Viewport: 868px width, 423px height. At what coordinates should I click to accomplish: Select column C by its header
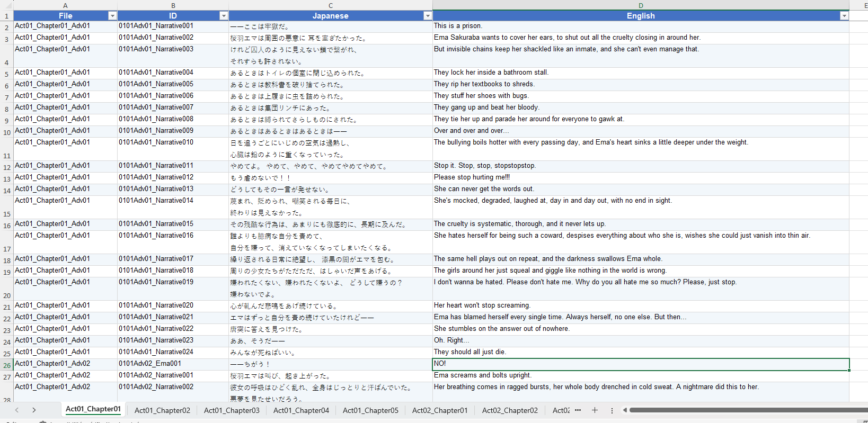tap(331, 5)
